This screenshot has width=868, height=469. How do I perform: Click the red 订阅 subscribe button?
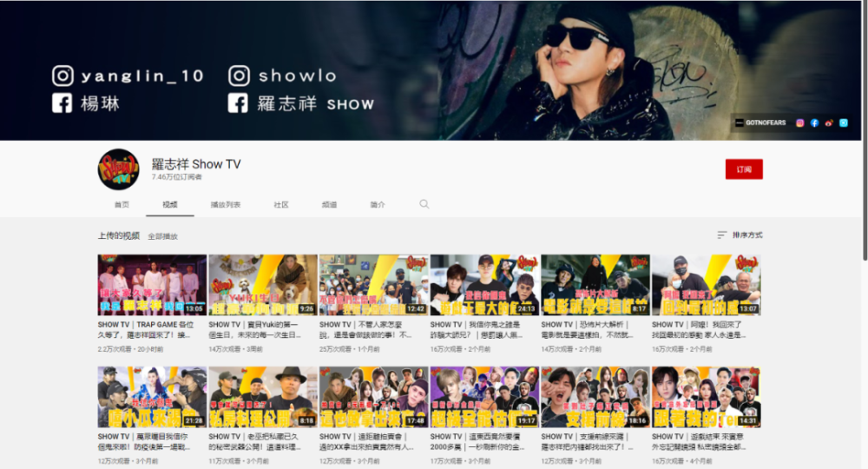tap(744, 169)
